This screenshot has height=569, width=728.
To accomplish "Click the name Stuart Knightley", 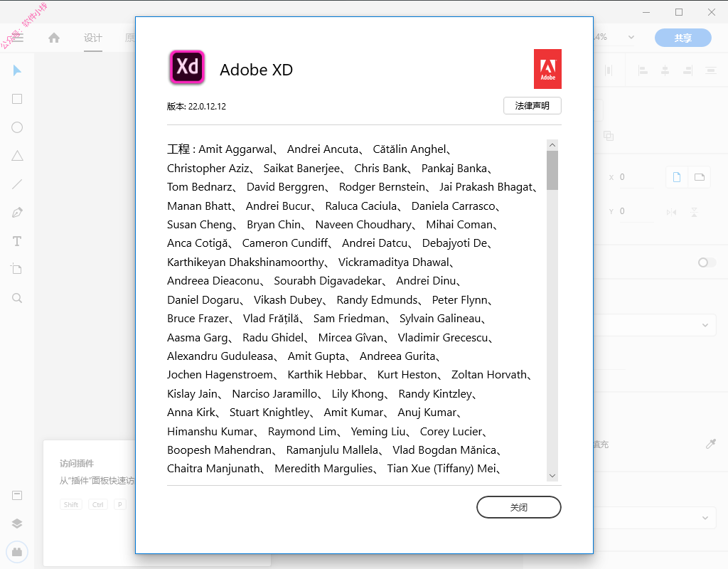I will (x=269, y=412).
